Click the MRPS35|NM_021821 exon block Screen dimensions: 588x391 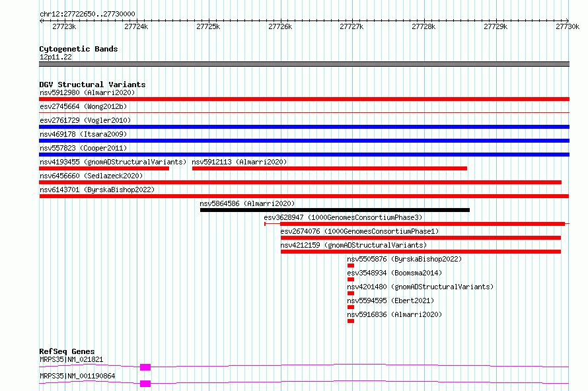(145, 367)
